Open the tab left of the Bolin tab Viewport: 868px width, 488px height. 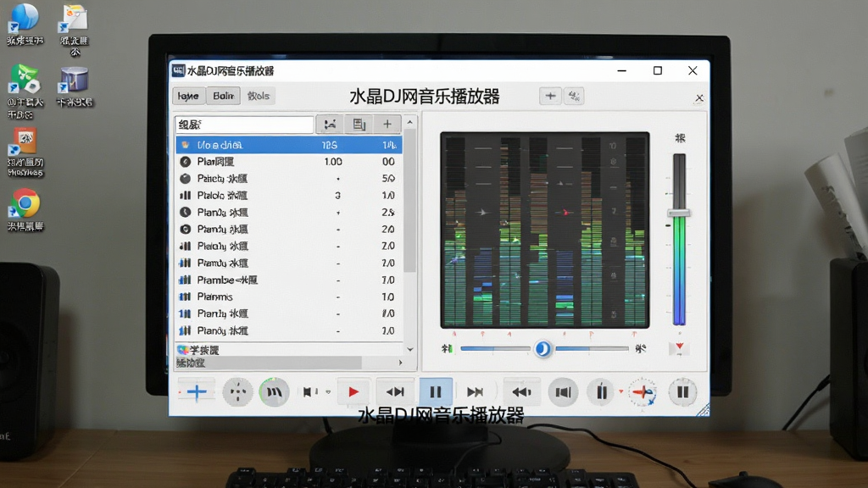click(x=188, y=96)
